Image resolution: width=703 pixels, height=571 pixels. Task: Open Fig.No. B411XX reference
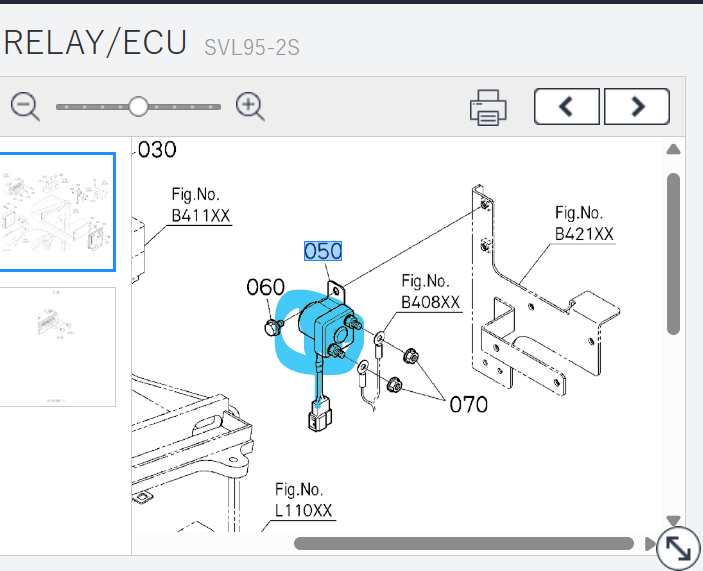(201, 205)
